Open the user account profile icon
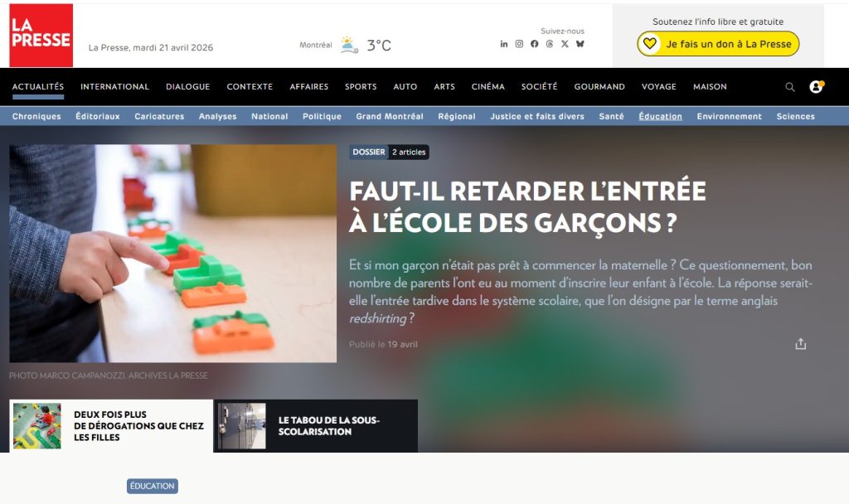The width and height of the screenshot is (849, 504). pyautogui.click(x=816, y=86)
